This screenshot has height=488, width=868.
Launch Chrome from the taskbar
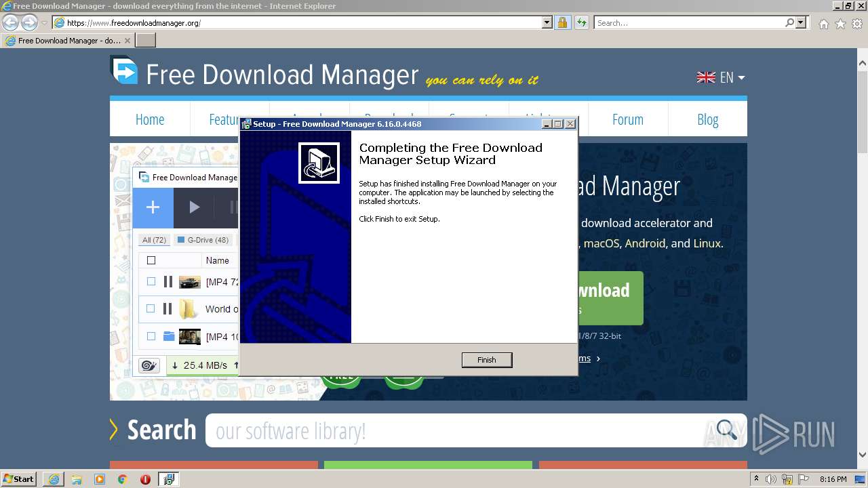tap(123, 479)
